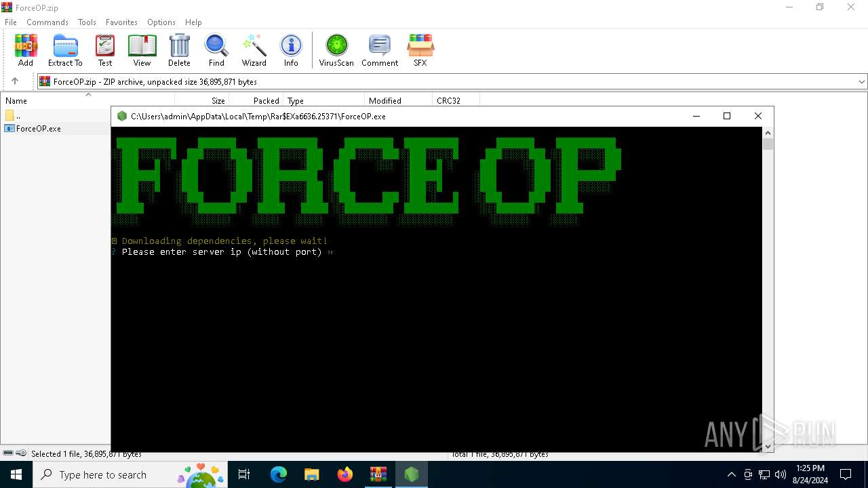Open the Commands menu
The width and height of the screenshot is (868, 488).
(x=47, y=22)
